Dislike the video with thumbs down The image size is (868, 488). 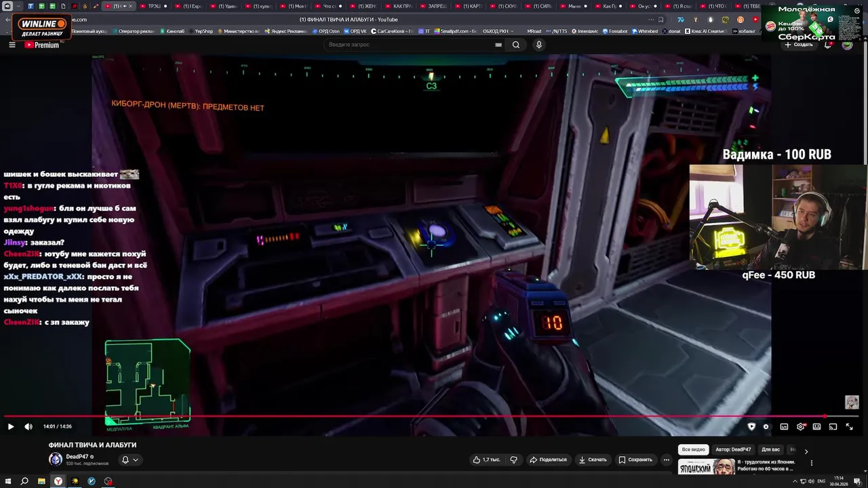pos(513,460)
